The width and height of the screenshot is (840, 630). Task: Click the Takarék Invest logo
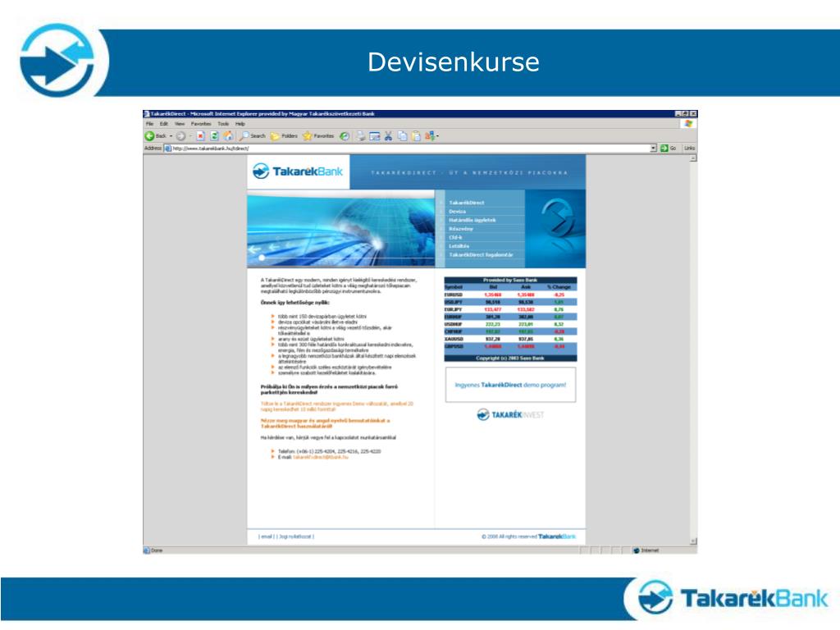[510, 414]
